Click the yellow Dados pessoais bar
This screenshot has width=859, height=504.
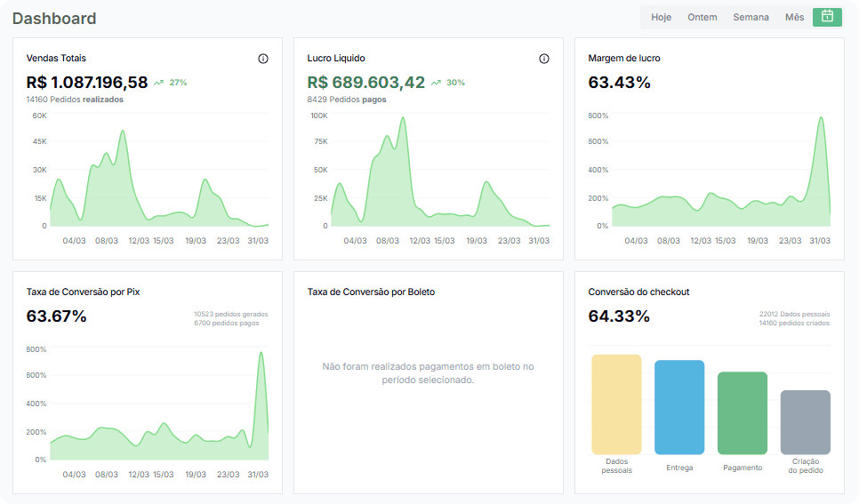tap(616, 404)
